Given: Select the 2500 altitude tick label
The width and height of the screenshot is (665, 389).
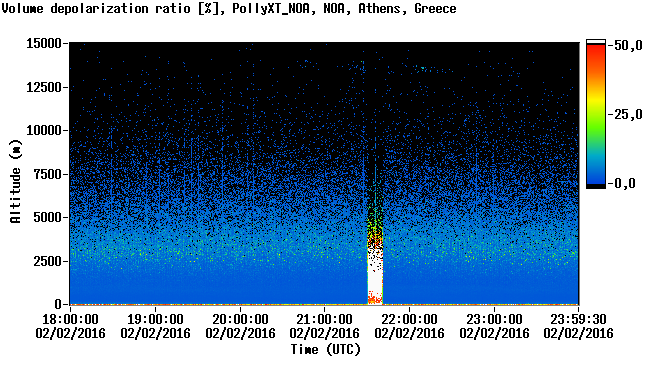Looking at the screenshot, I should click(47, 261).
